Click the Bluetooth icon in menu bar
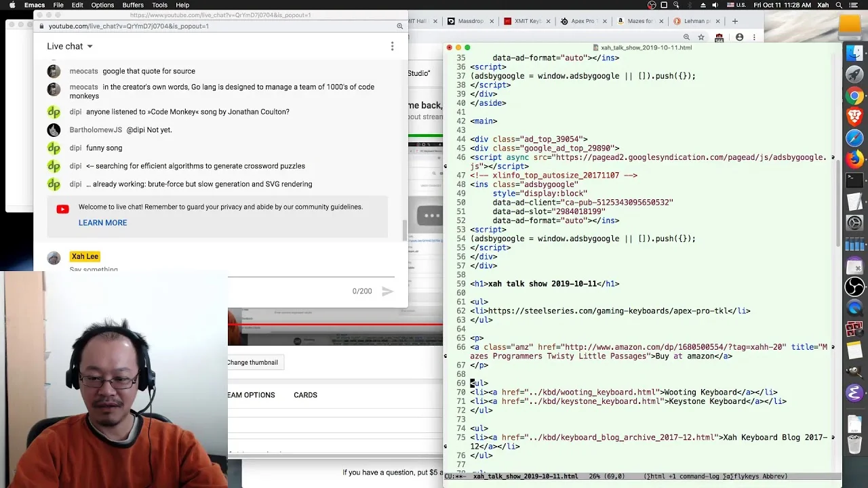868x488 pixels. [688, 5]
